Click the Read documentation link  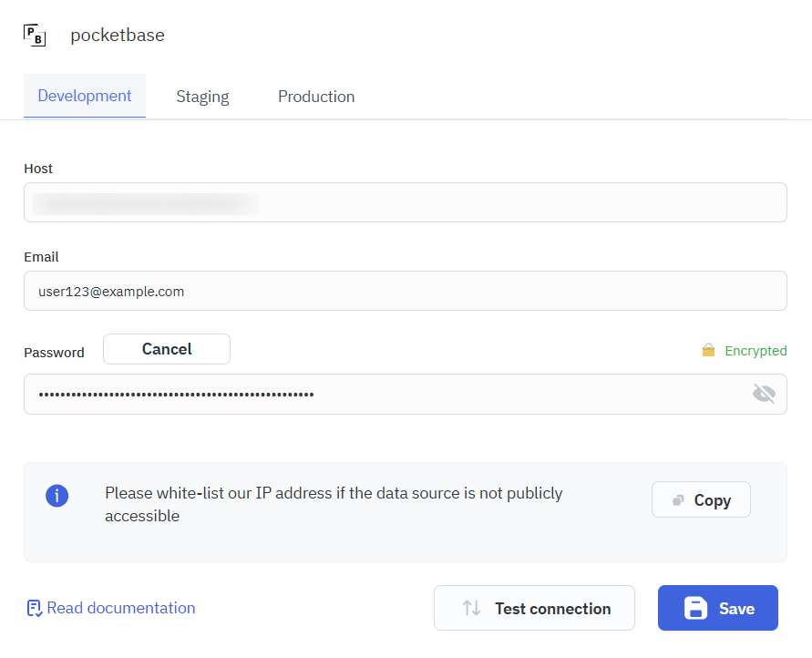tap(119, 607)
